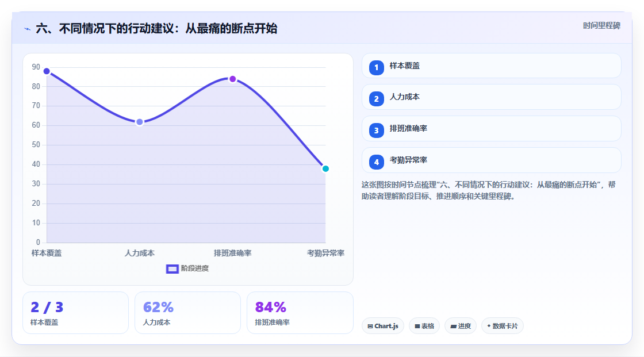Select the 表格 tag

pos(424,326)
